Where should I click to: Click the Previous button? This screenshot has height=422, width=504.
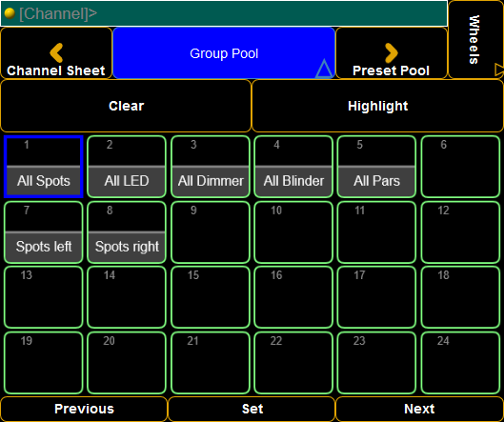coord(84,409)
